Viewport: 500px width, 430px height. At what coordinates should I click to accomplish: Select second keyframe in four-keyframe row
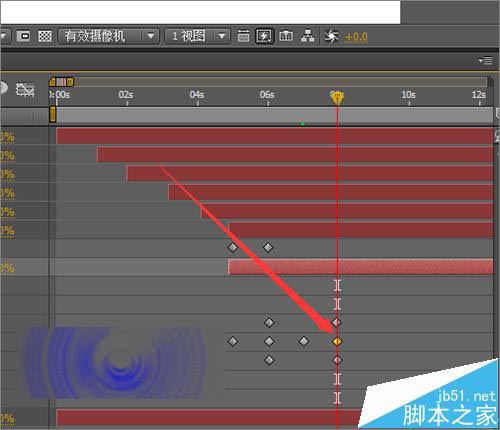(269, 341)
